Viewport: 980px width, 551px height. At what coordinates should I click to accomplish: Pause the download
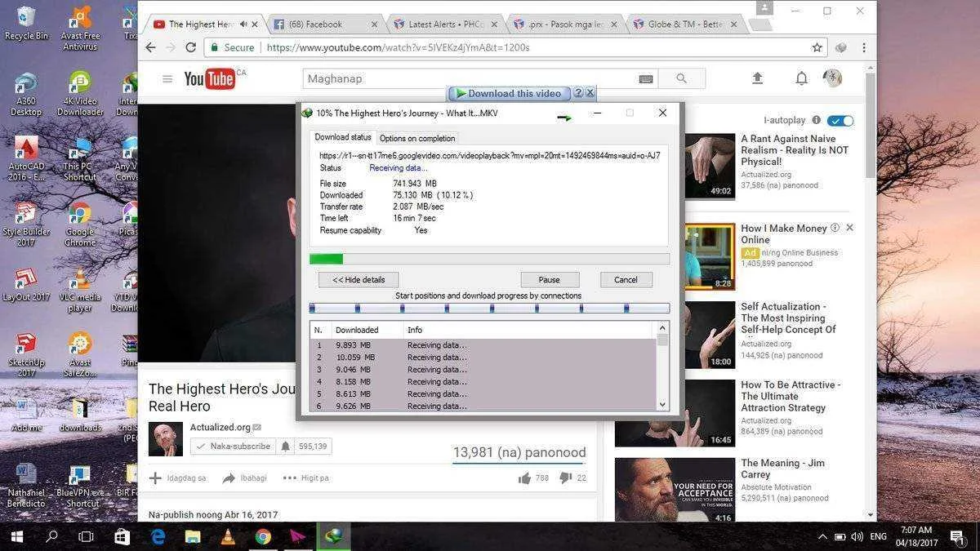(550, 279)
